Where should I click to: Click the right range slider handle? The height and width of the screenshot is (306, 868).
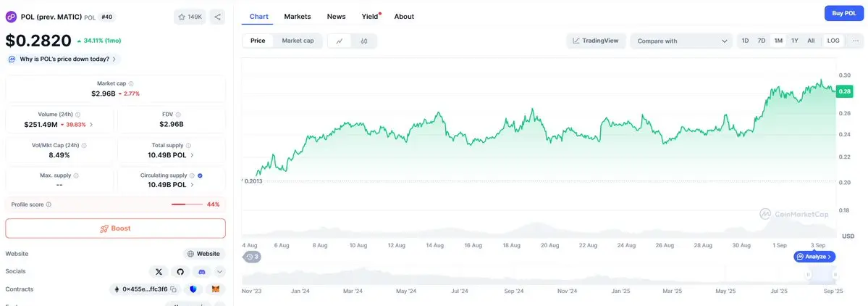[835, 274]
